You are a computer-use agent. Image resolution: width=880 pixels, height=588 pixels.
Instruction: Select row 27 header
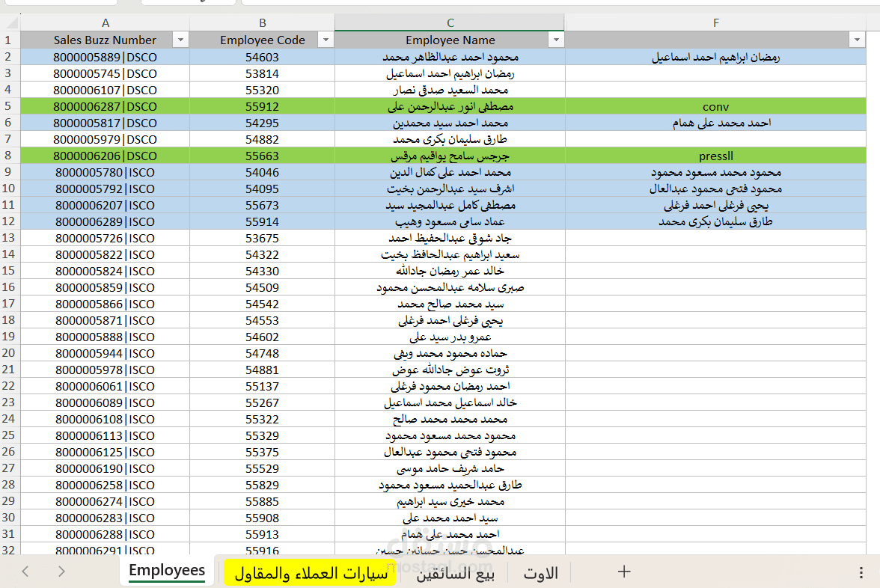click(x=8, y=468)
